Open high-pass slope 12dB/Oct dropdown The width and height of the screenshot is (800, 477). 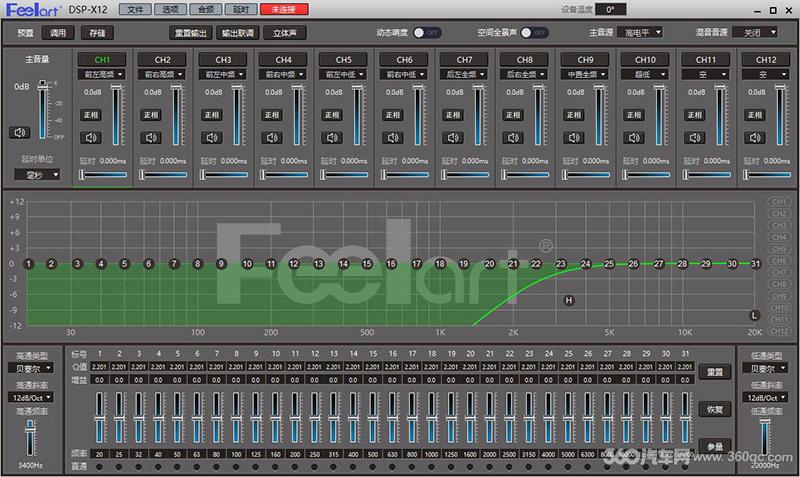[x=31, y=397]
